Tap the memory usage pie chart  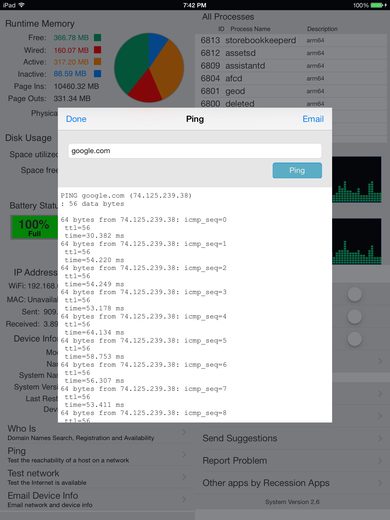tap(149, 67)
